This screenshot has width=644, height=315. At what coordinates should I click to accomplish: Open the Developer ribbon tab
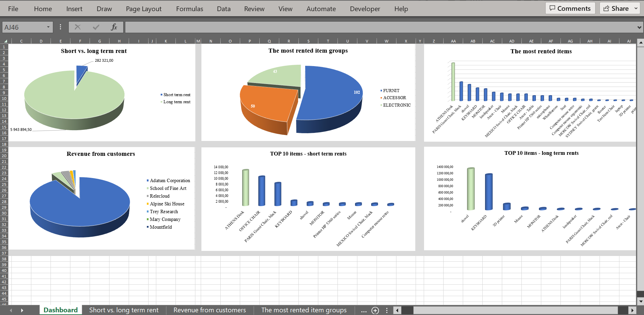(365, 9)
